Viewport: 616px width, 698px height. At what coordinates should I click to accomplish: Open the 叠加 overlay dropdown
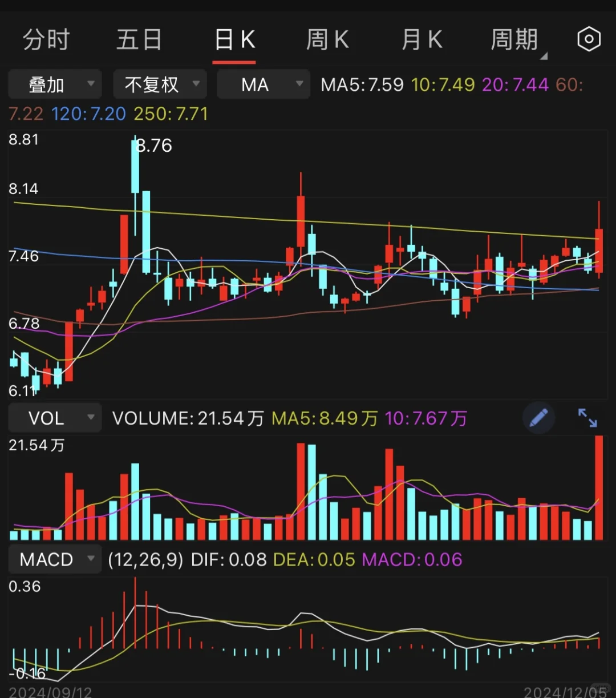[55, 85]
